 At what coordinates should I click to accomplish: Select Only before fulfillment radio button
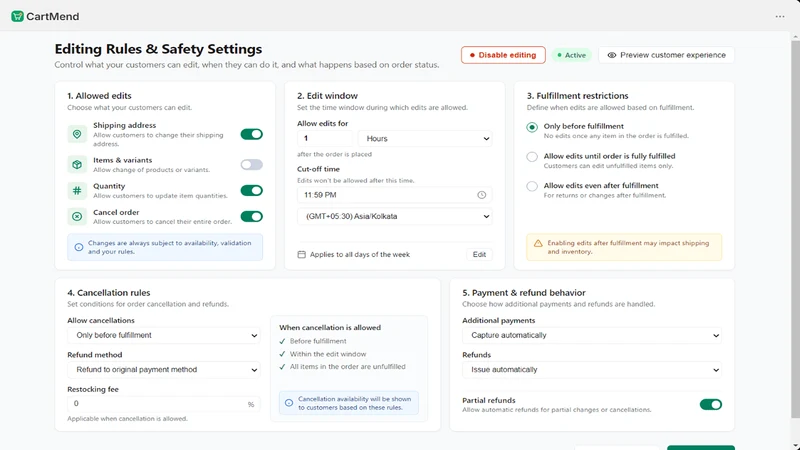tap(532, 127)
